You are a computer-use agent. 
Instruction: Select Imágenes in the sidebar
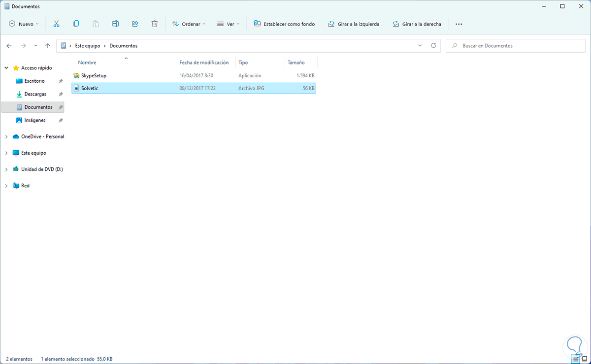pos(35,120)
